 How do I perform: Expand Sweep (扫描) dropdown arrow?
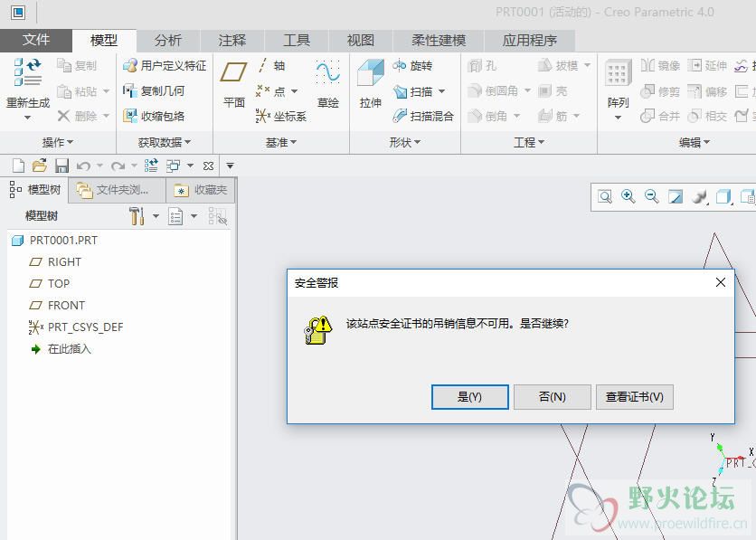coord(441,91)
